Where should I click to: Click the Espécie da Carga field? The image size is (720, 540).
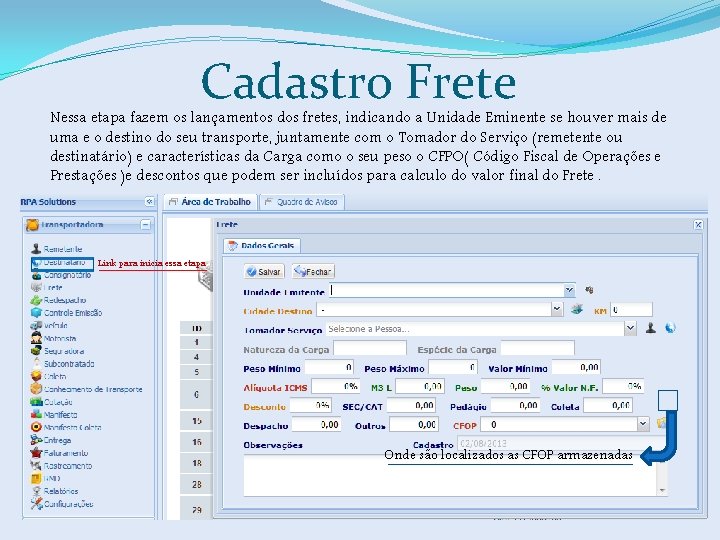click(537, 348)
